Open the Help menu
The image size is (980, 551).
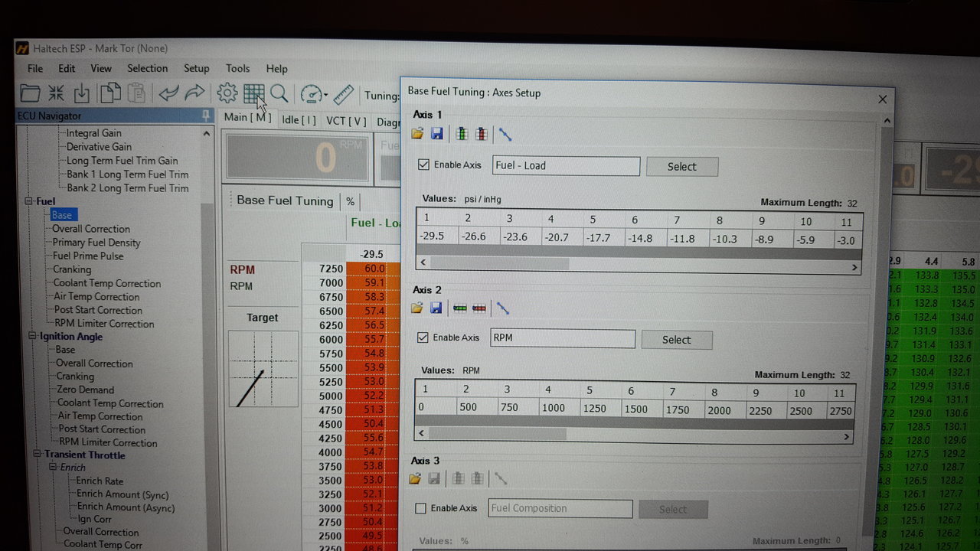click(x=276, y=69)
